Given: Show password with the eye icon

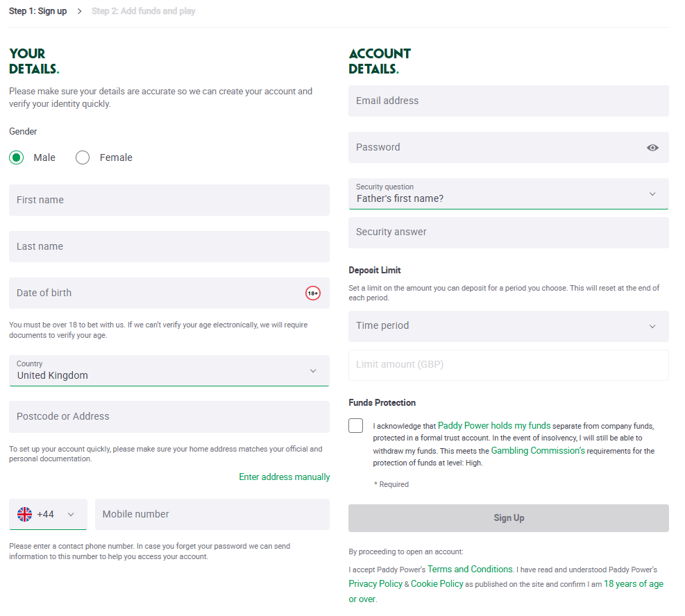Looking at the screenshot, I should (652, 148).
